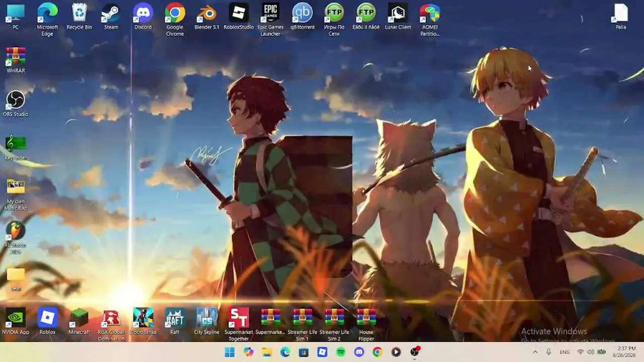The image size is (644, 362).
Task: Select the qBittorrent desktop shortcut
Action: (302, 17)
